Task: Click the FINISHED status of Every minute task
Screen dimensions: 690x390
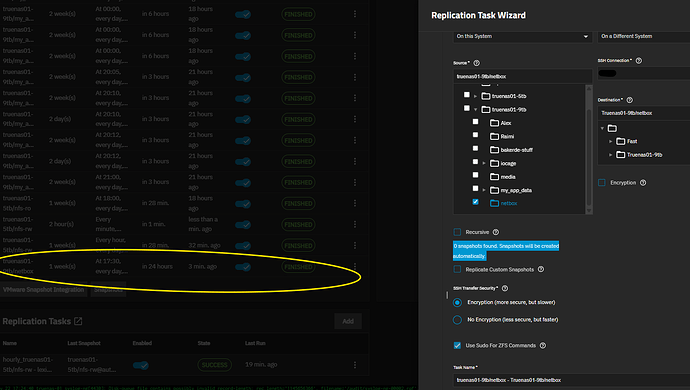Action: pos(298,224)
